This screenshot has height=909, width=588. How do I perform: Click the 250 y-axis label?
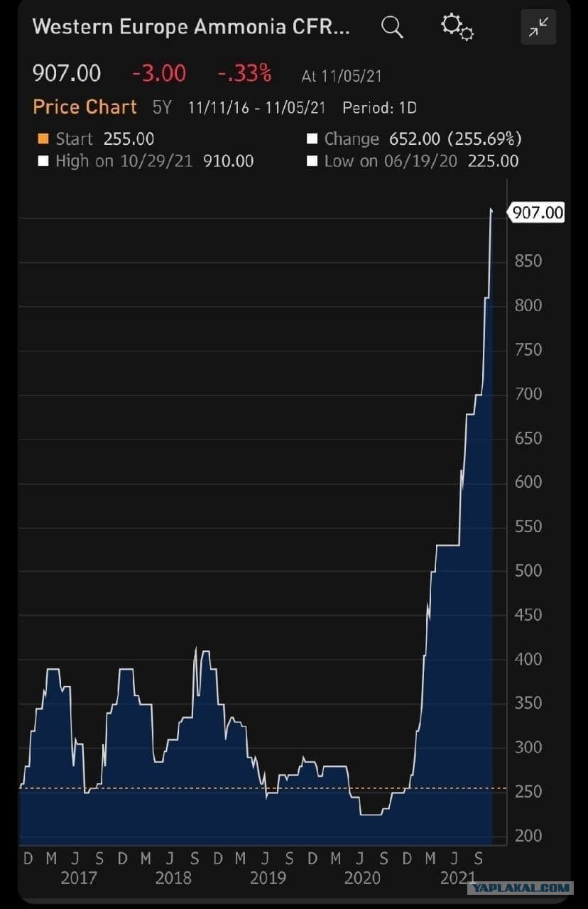[x=528, y=792]
